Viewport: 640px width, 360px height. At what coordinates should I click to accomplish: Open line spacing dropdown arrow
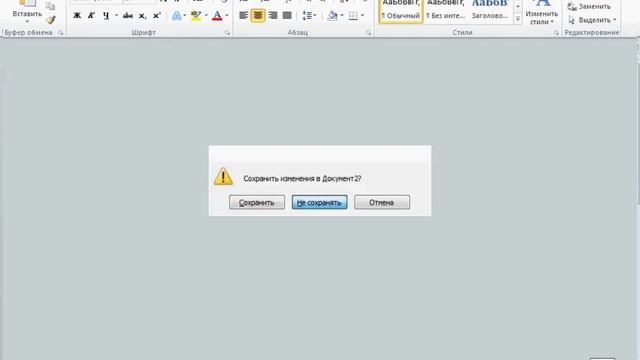(315, 16)
